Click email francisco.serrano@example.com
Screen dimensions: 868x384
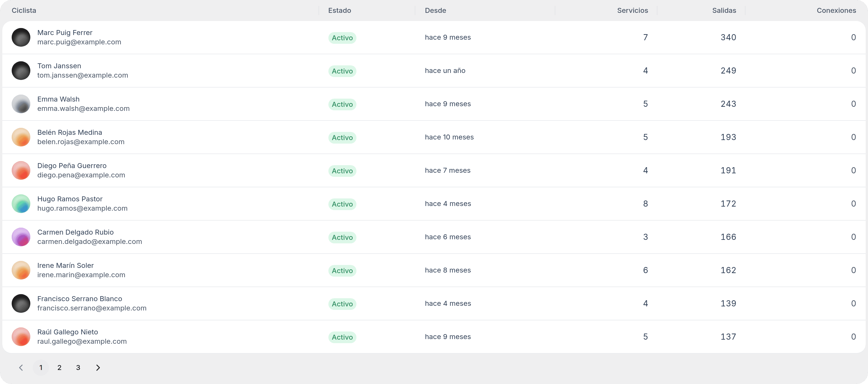pyautogui.click(x=92, y=308)
